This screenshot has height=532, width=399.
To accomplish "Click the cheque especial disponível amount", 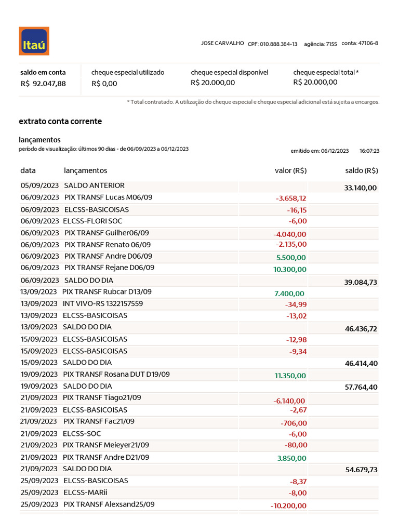I will (212, 83).
